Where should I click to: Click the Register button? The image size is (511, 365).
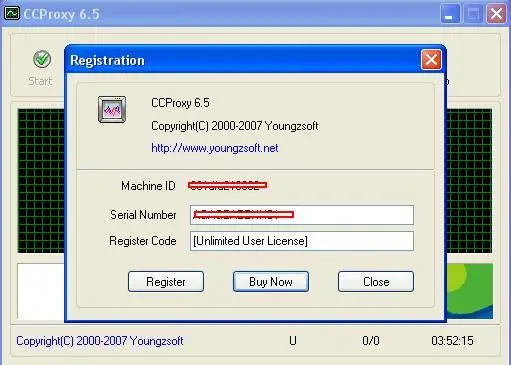(x=166, y=282)
